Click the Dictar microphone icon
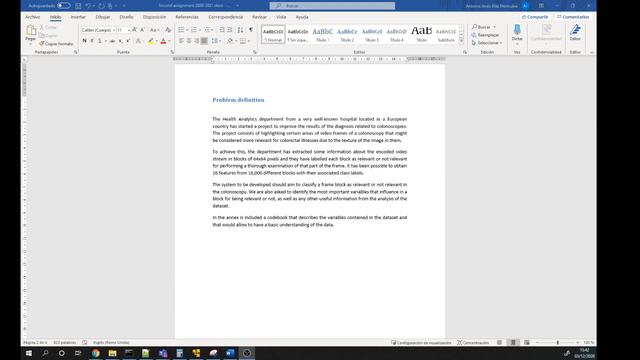 [x=517, y=30]
